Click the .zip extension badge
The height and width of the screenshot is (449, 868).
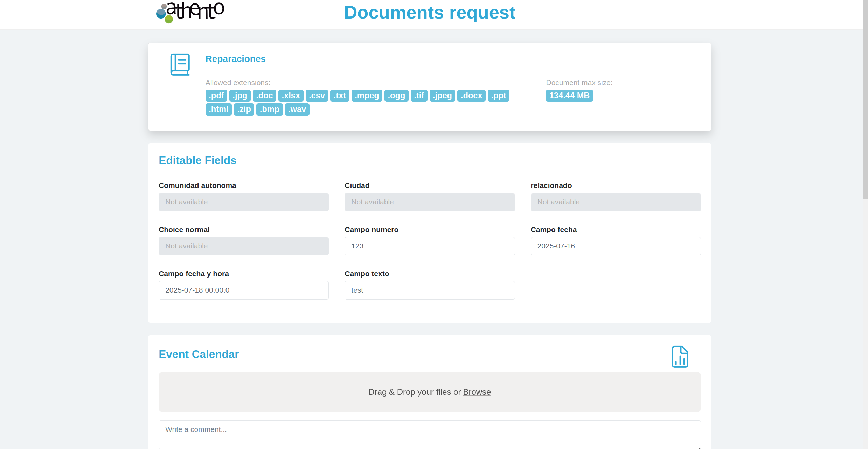pyautogui.click(x=244, y=110)
